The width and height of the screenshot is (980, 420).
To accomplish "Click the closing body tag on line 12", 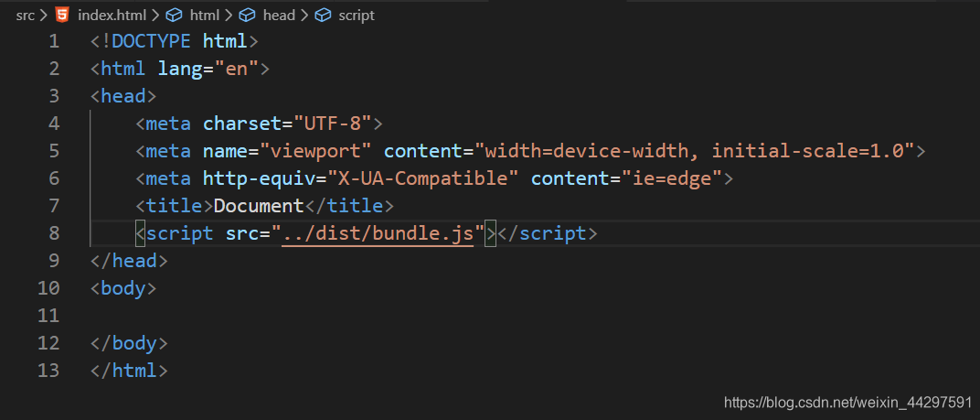I will tap(129, 344).
